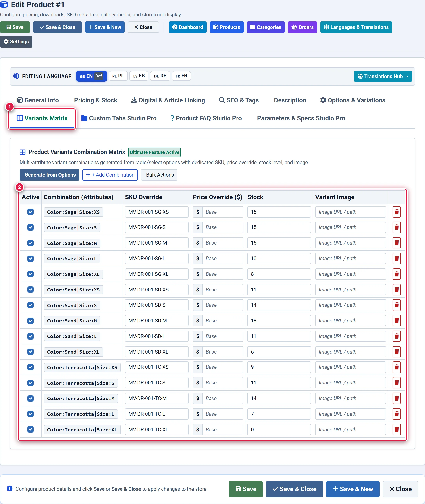Delete the Color:Terracotta|Size:M variant row
The image size is (425, 504).
pyautogui.click(x=396, y=398)
